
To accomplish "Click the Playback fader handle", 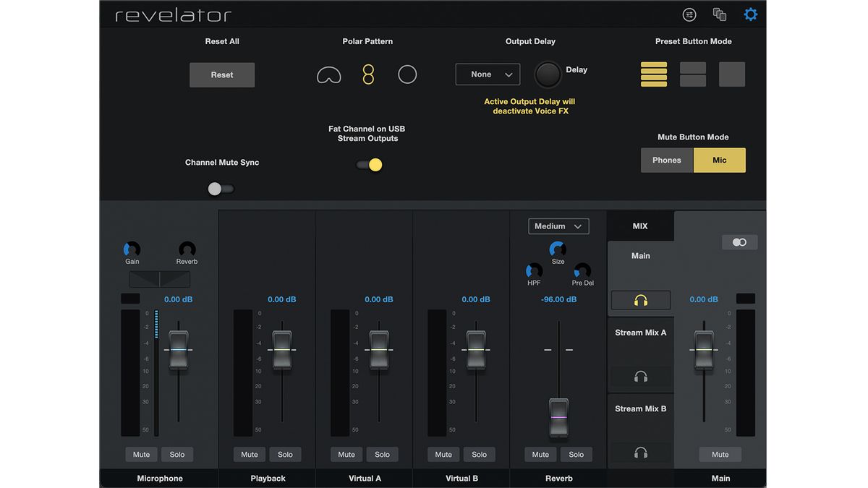I will 282,350.
